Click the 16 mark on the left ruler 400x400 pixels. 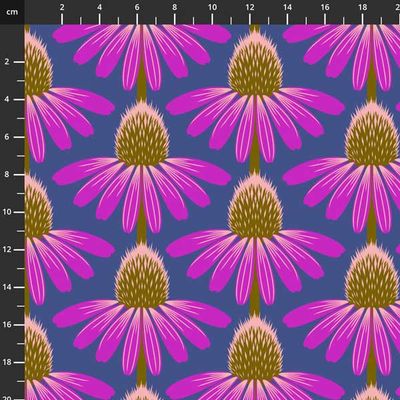tap(7, 325)
